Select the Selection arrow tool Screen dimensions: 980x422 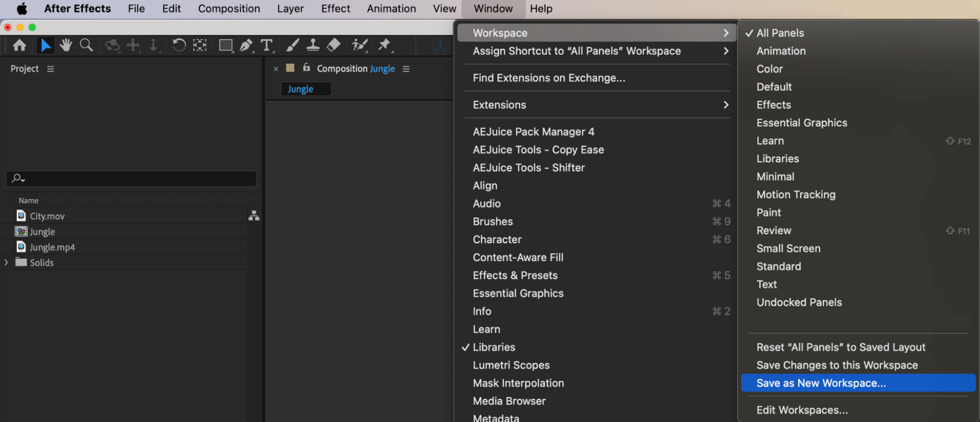click(45, 46)
